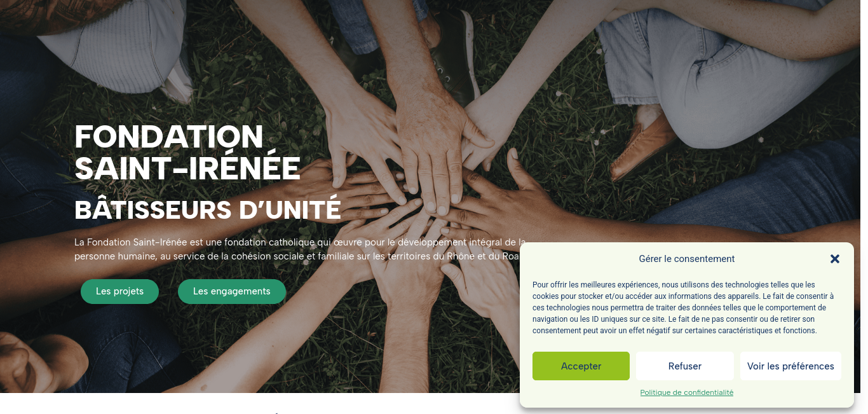868x414 pixels.
Task: Open the Les projets button
Action: click(119, 291)
